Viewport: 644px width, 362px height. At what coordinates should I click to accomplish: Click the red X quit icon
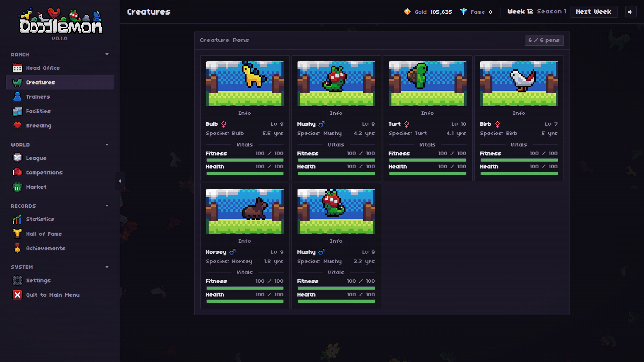(17, 295)
